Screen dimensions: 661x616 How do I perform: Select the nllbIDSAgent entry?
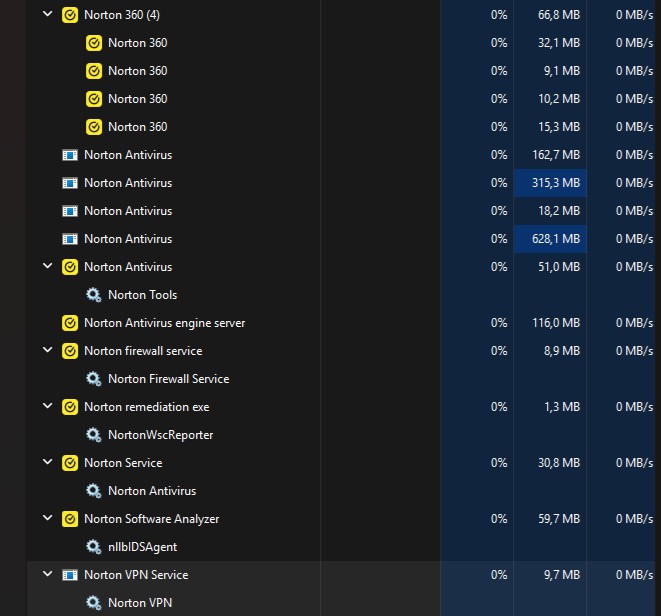tap(142, 547)
